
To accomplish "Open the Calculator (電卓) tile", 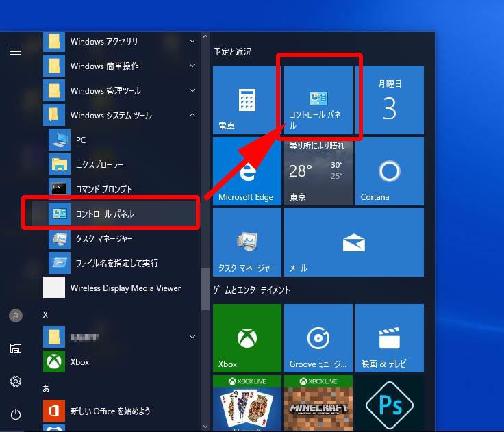I will (x=247, y=101).
